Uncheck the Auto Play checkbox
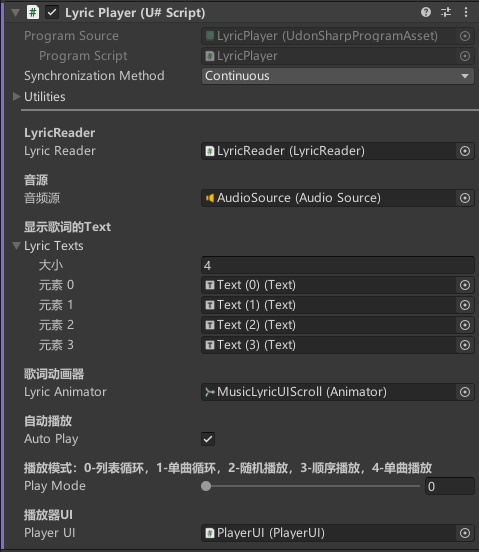Screen dimensions: 479x552 (x=208, y=439)
